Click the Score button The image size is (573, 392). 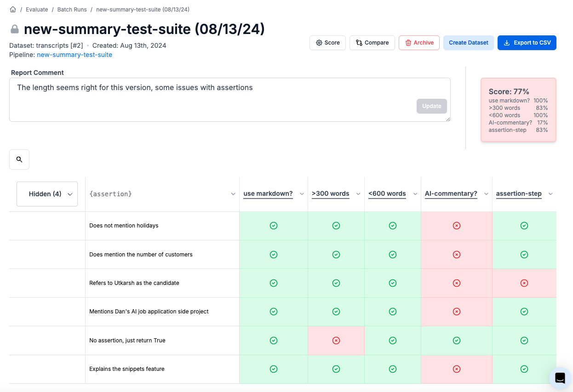(x=327, y=43)
